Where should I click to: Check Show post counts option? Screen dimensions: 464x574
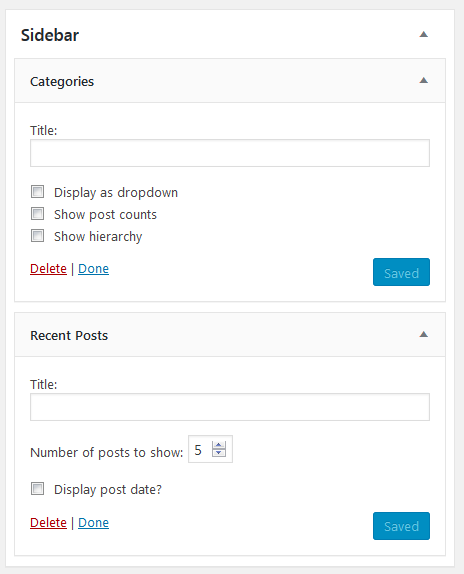point(37,213)
